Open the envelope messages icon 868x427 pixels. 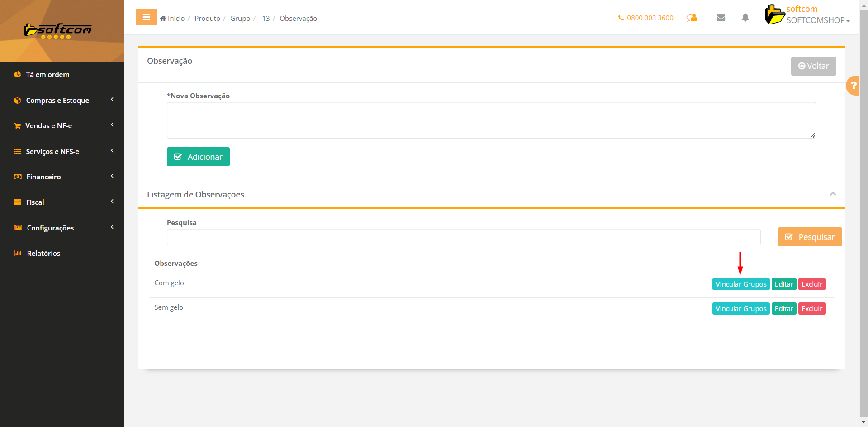coord(721,18)
